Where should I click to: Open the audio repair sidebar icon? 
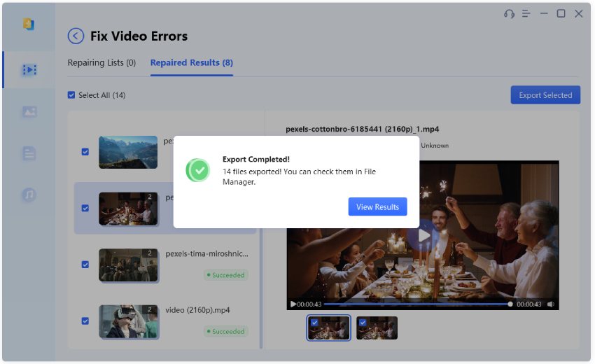(29, 195)
